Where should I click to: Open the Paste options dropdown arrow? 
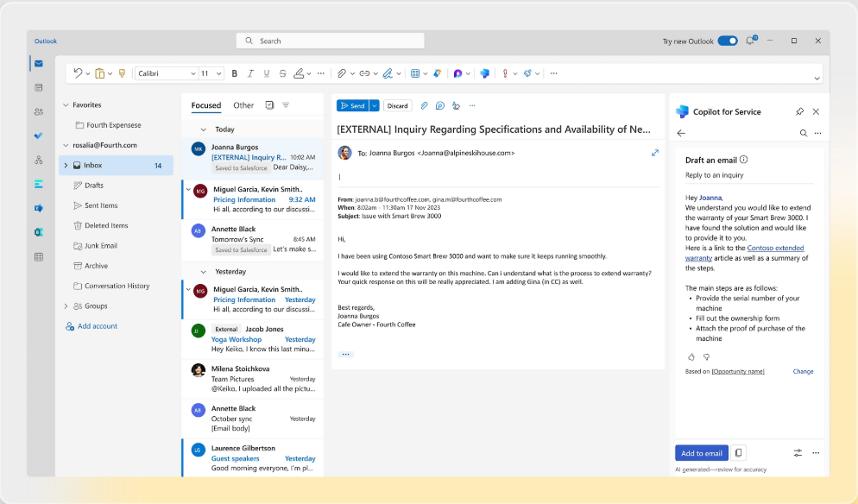[110, 74]
